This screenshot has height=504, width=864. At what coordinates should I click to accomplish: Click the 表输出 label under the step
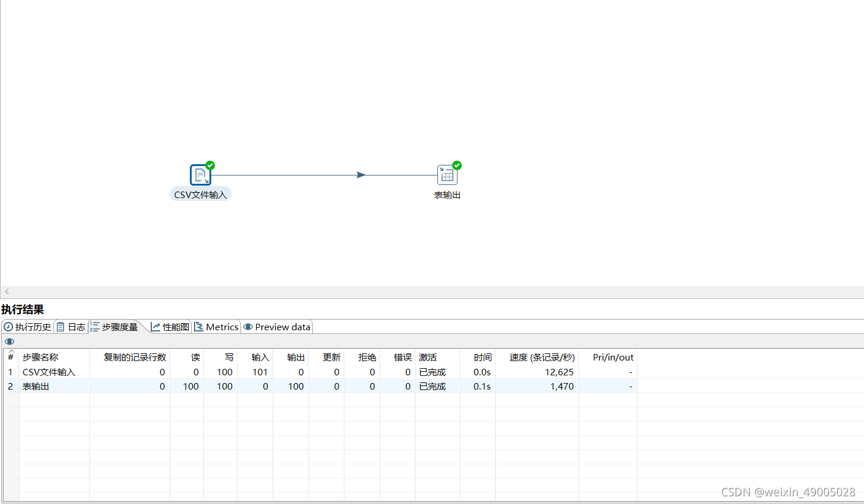(447, 194)
